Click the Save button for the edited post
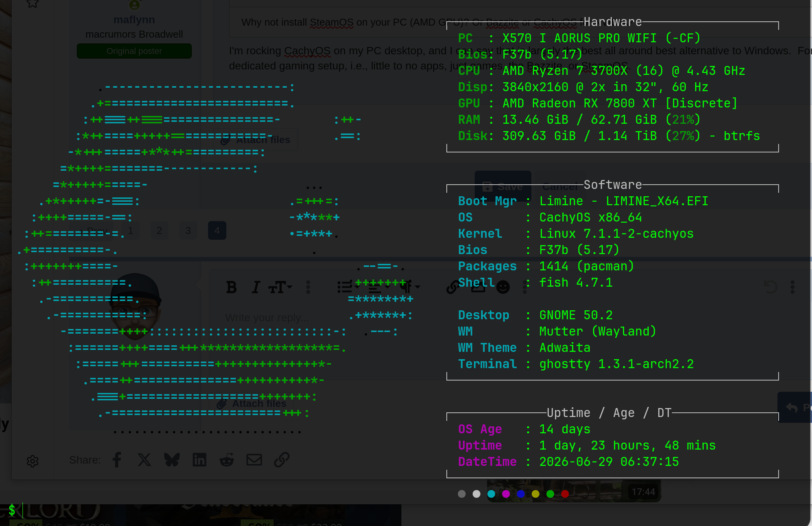Viewport: 812px width, 526px height. click(503, 187)
